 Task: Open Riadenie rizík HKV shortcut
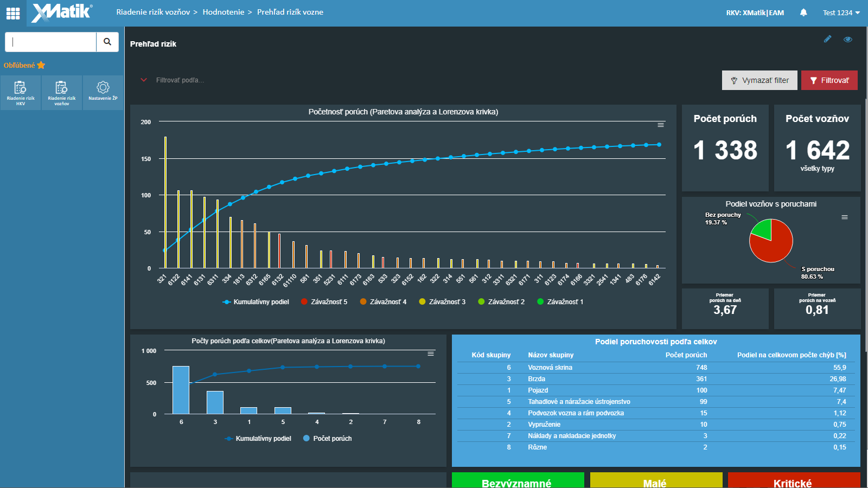(21, 93)
